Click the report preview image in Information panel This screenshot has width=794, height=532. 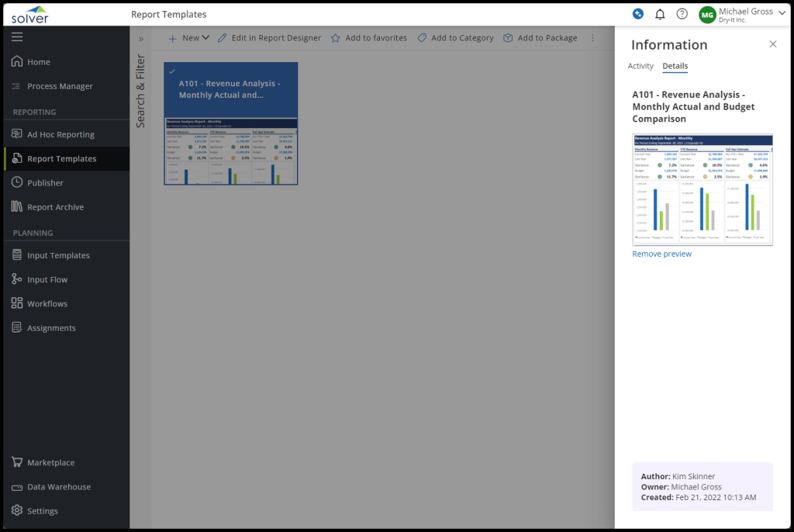(702, 190)
